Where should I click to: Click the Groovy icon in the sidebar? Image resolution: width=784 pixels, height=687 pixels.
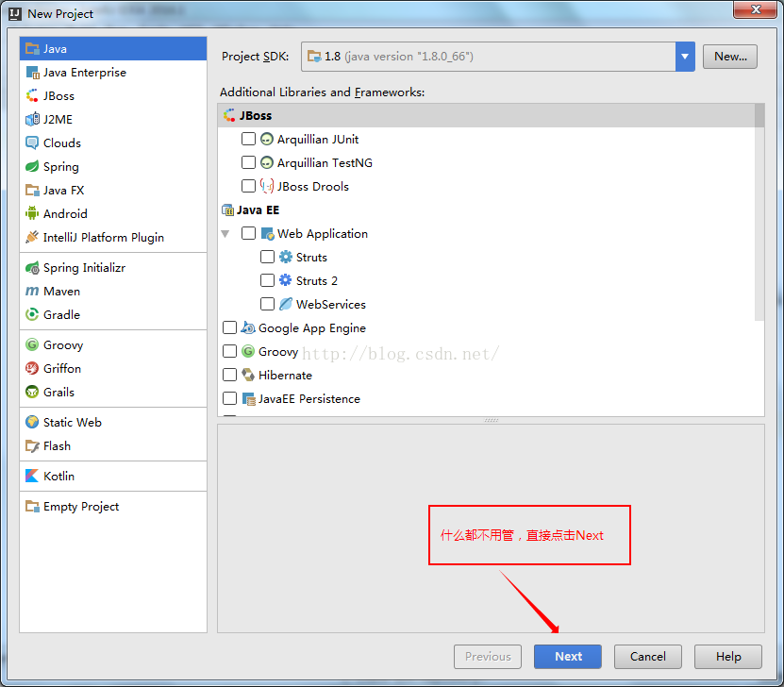tap(32, 344)
